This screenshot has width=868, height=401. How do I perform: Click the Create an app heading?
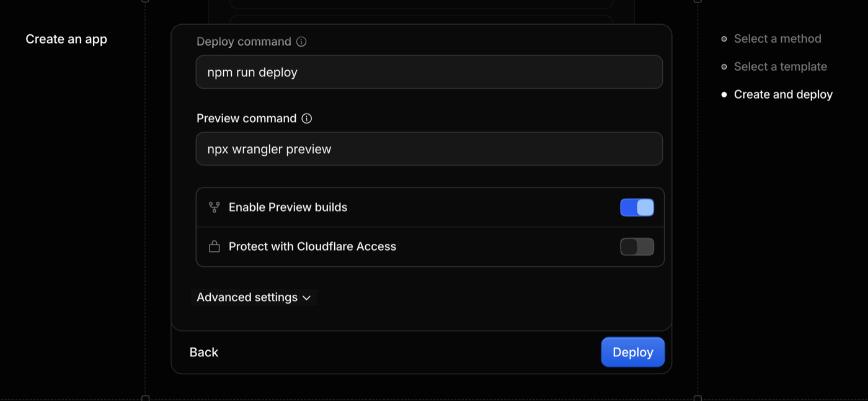[66, 39]
